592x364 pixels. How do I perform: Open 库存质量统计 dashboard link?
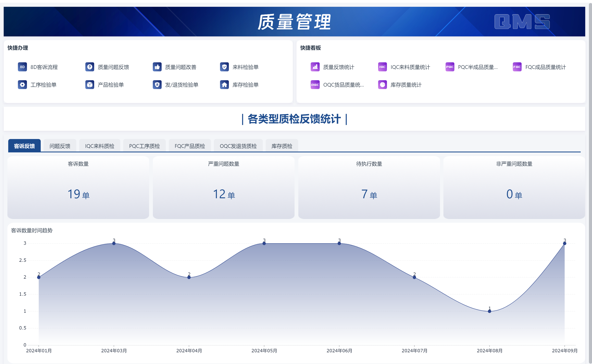tap(406, 85)
